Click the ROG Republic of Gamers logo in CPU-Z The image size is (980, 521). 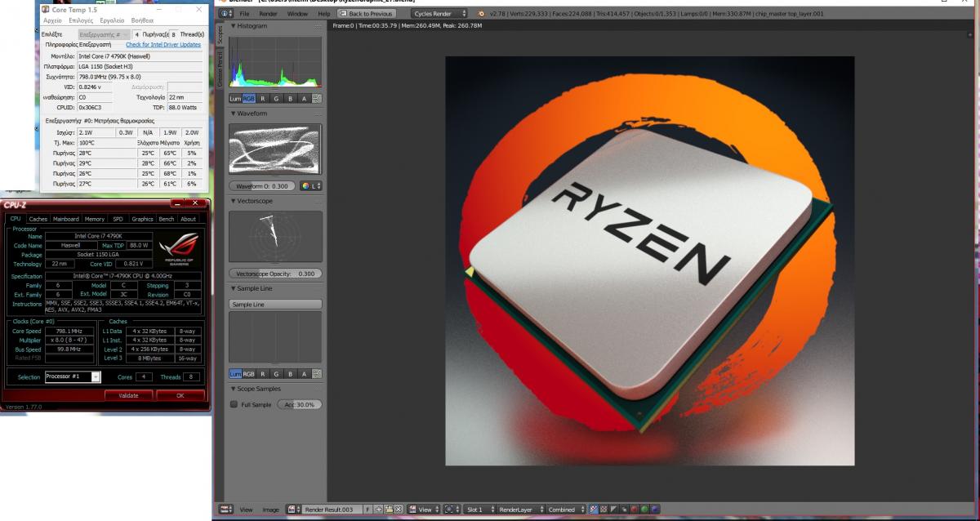177,248
